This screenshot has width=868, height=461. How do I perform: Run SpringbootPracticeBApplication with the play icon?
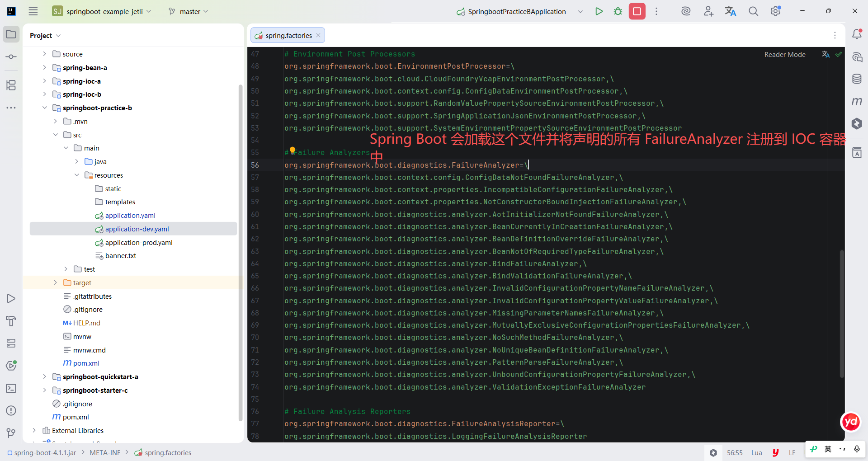pos(599,11)
